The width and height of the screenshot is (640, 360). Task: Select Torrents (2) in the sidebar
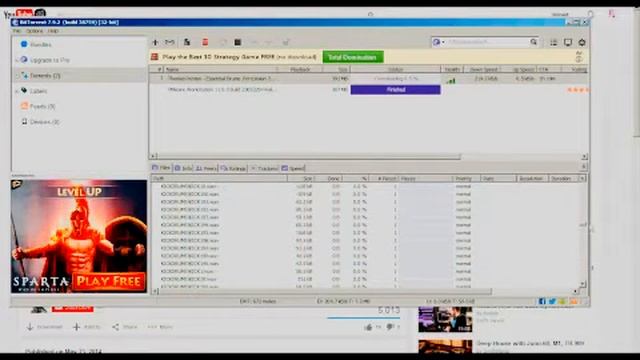point(45,76)
